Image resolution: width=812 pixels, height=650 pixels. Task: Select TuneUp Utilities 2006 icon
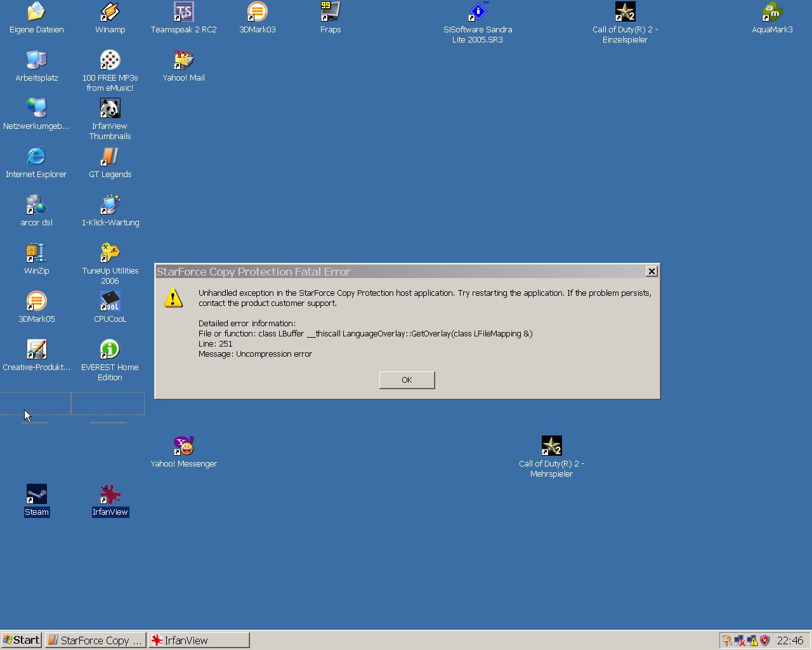(x=110, y=264)
